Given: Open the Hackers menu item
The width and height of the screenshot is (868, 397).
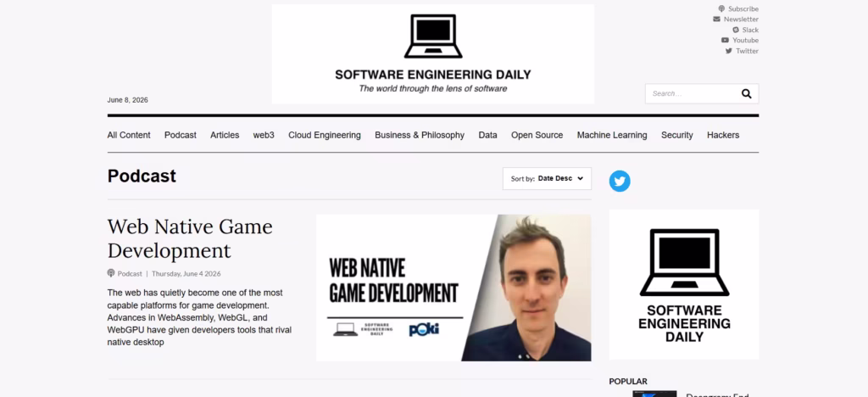Looking at the screenshot, I should click(x=723, y=135).
